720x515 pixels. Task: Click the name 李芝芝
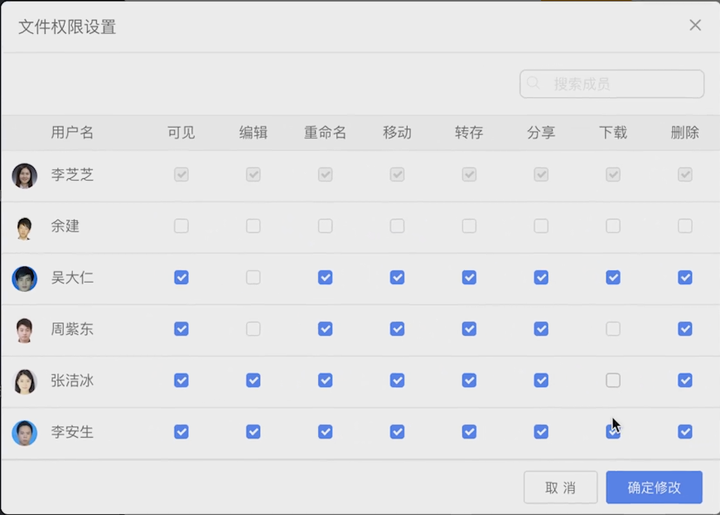(x=72, y=174)
